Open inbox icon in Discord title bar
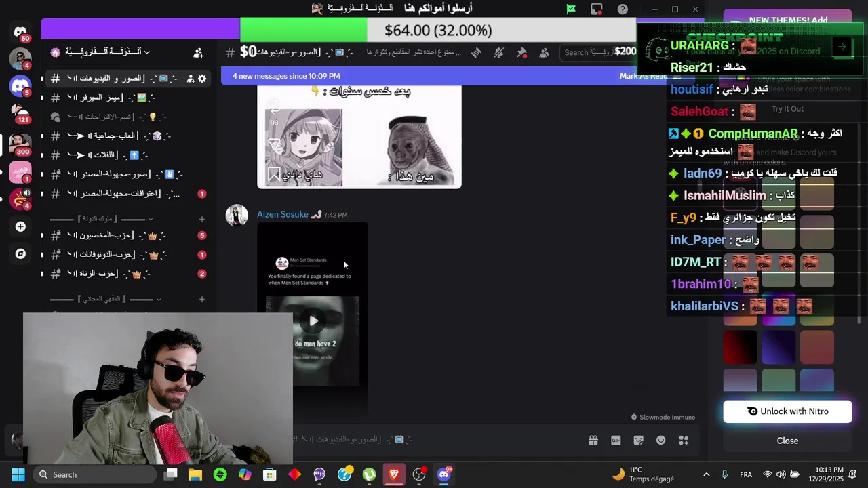 (x=597, y=9)
